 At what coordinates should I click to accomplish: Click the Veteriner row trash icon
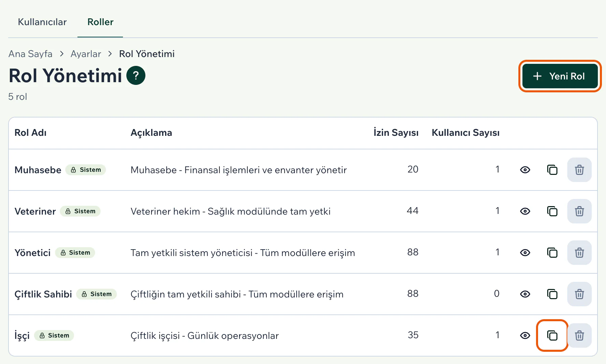580,211
